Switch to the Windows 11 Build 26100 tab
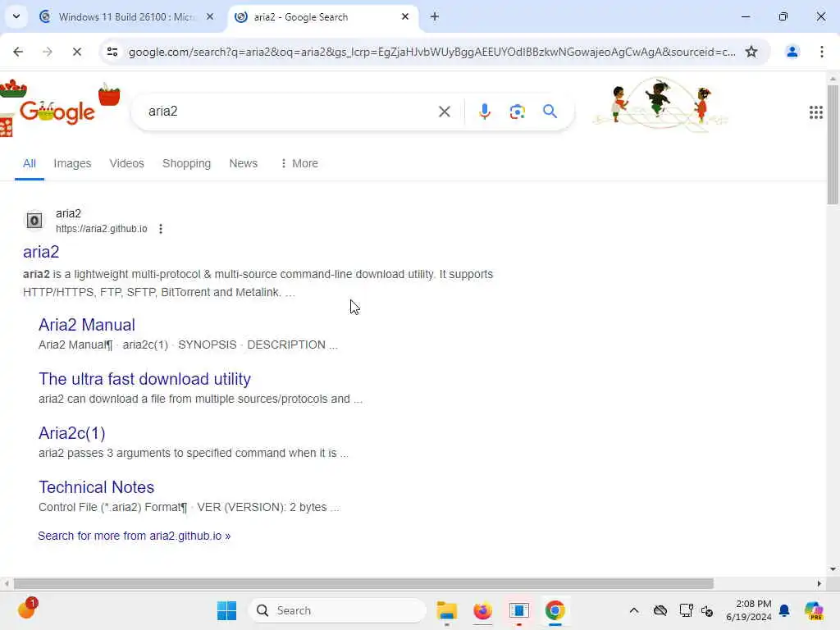The width and height of the screenshot is (840, 630). click(126, 16)
